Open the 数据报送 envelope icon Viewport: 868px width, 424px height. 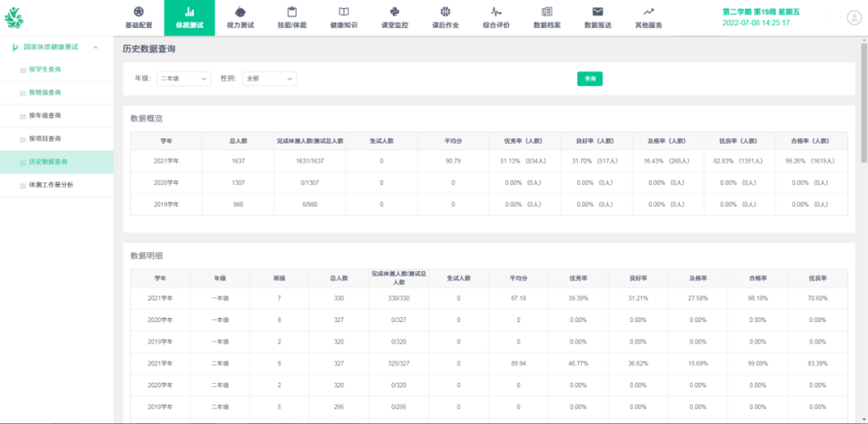click(x=598, y=11)
